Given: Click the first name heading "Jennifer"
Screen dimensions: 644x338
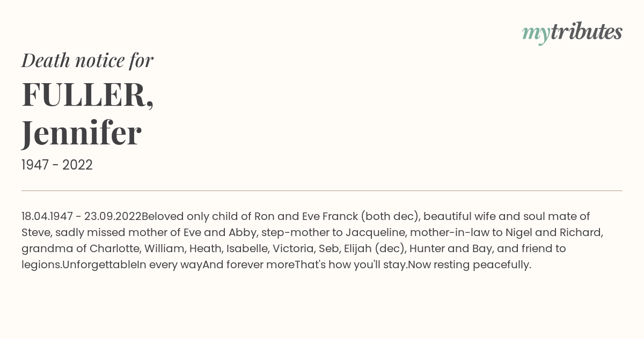Looking at the screenshot, I should 82,133.
